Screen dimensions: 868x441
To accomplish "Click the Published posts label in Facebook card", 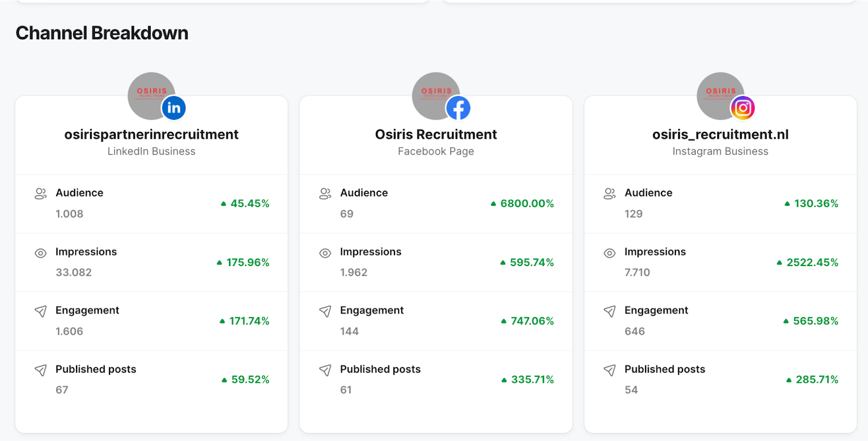I will pyautogui.click(x=380, y=369).
